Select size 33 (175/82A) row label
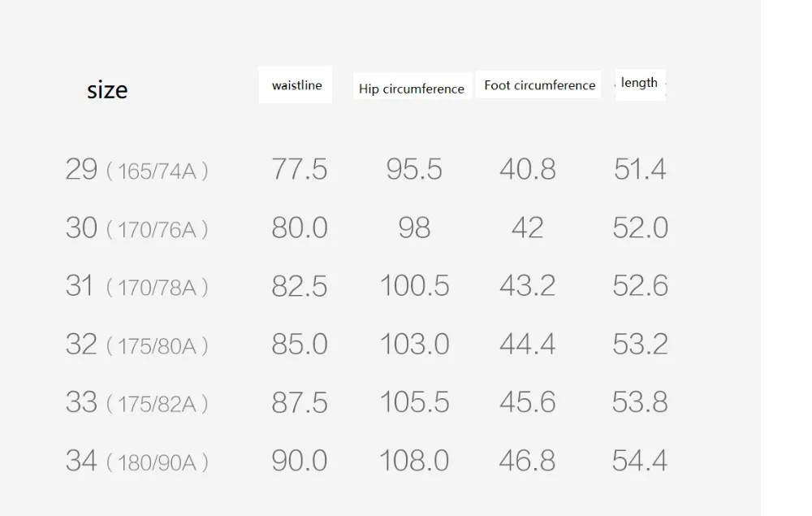Viewport: 812px width, 516px height. 136,402
